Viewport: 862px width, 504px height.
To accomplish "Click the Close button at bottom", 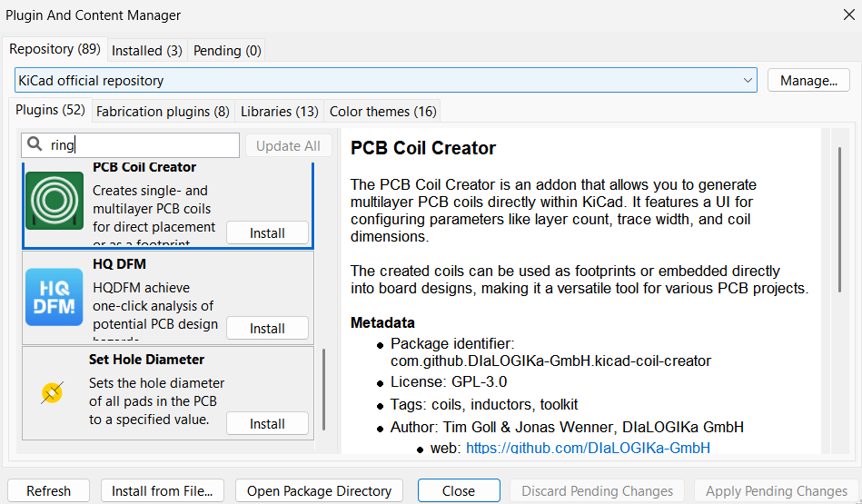I will coord(459,490).
